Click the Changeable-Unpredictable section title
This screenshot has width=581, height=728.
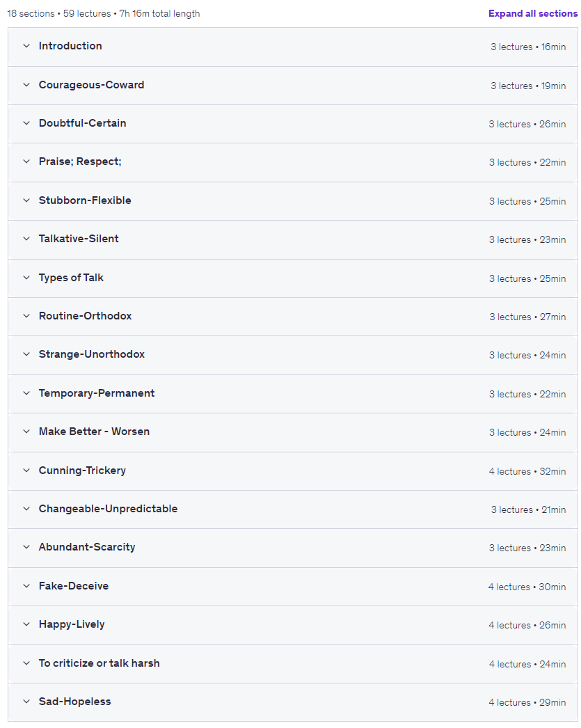[108, 508]
